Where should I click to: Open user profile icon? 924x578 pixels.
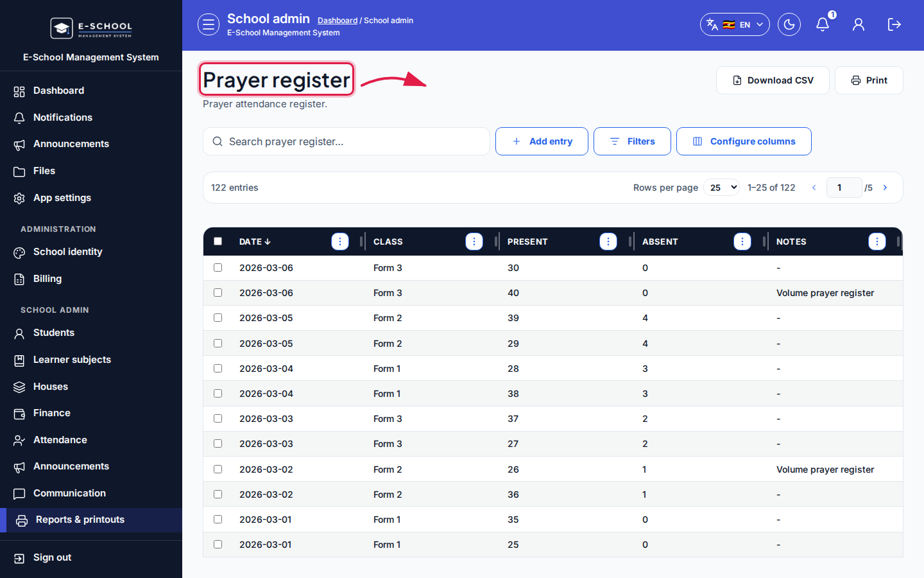pos(859,24)
